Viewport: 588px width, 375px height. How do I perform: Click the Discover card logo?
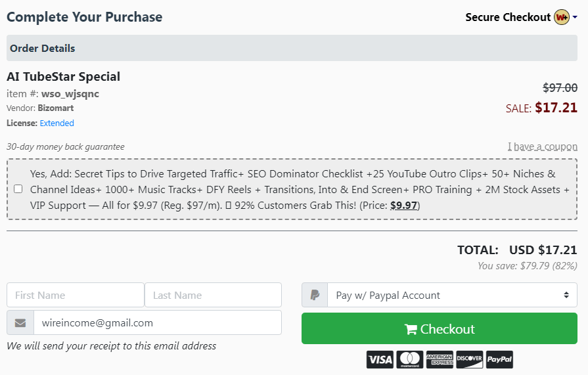[x=470, y=360]
